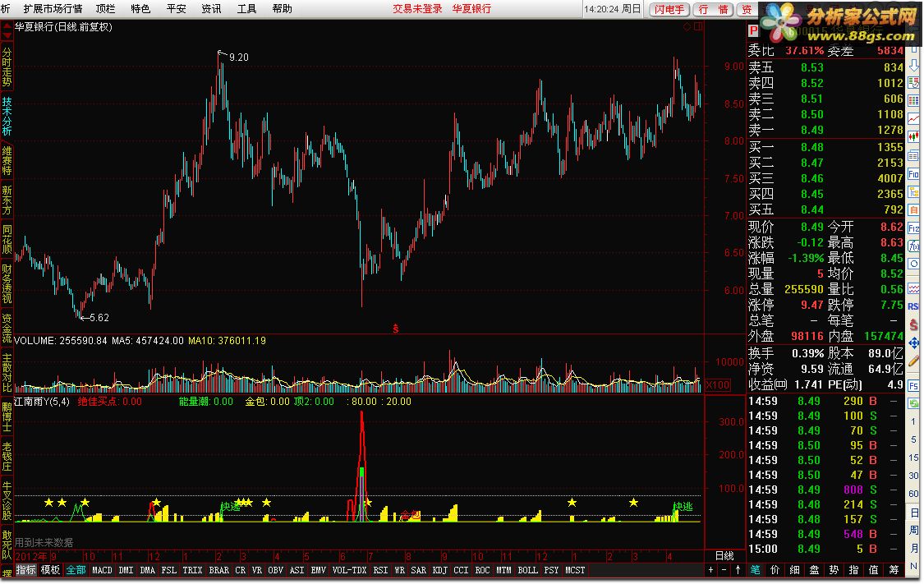Viewport: 924px width, 584px height.
Task: Open the 工具 menu
Action: pyautogui.click(x=247, y=9)
